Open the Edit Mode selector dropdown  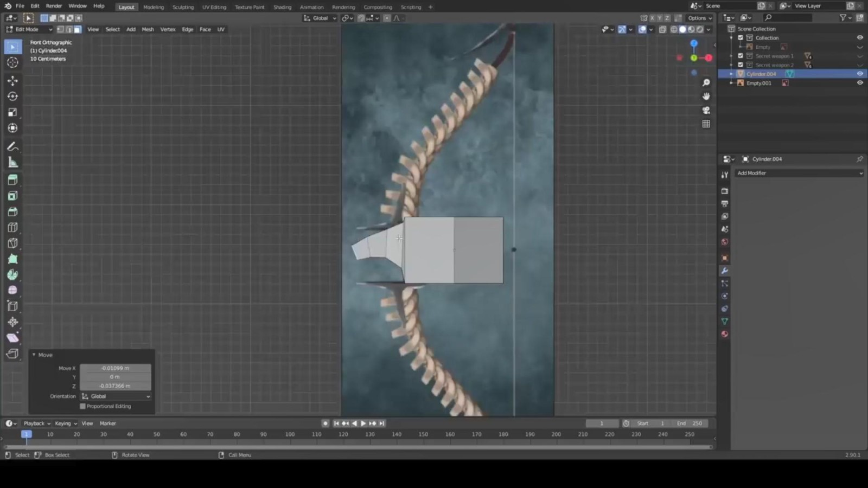tap(29, 29)
